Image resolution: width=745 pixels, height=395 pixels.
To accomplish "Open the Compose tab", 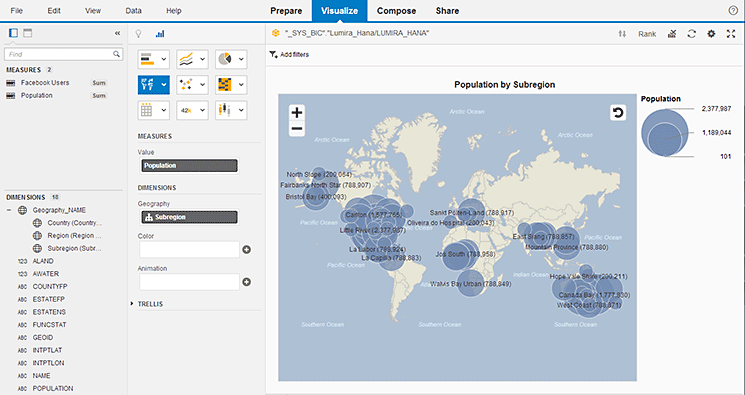I will point(396,10).
